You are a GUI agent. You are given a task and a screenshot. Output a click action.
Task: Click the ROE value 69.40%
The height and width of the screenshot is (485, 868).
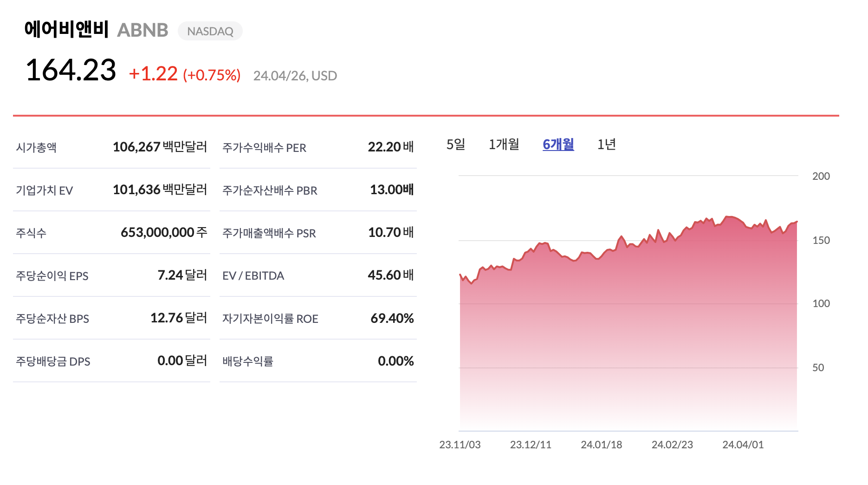pos(392,318)
